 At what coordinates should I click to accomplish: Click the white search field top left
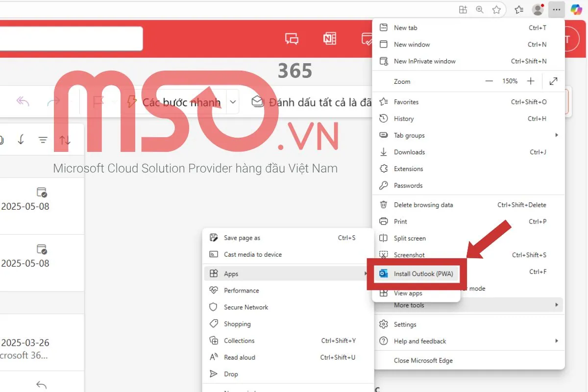[x=71, y=38]
